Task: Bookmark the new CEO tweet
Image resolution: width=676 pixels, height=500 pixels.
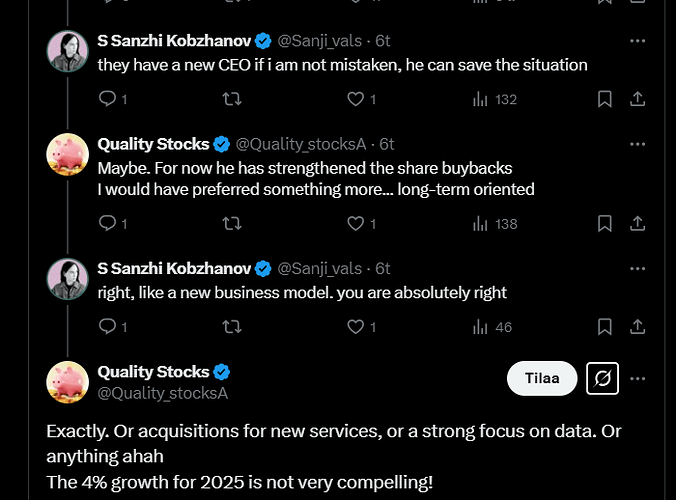Action: coord(604,99)
